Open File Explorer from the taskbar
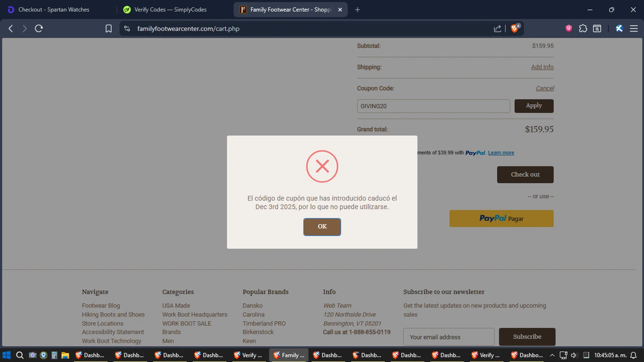 [x=65, y=355]
